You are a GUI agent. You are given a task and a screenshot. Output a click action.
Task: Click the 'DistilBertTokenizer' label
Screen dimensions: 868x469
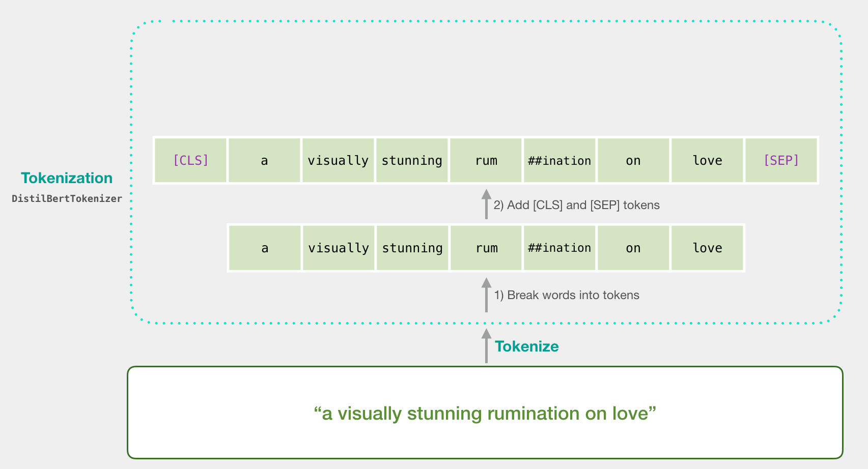point(67,198)
